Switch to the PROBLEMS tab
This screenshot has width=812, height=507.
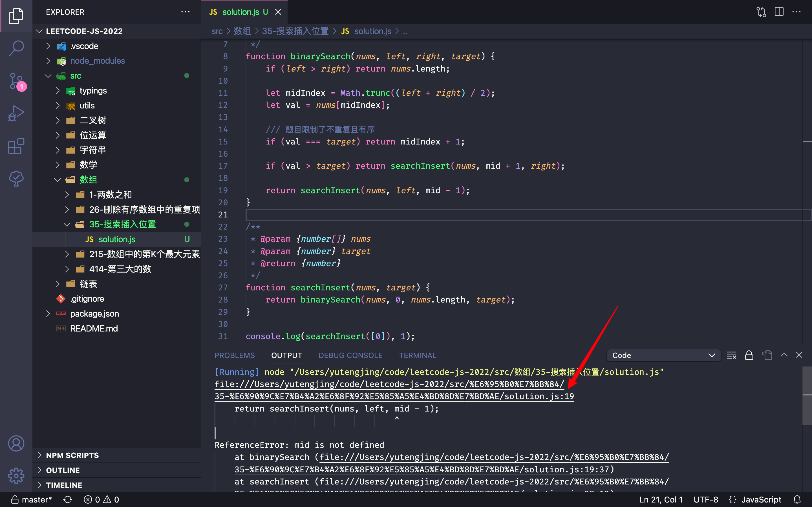click(x=235, y=355)
